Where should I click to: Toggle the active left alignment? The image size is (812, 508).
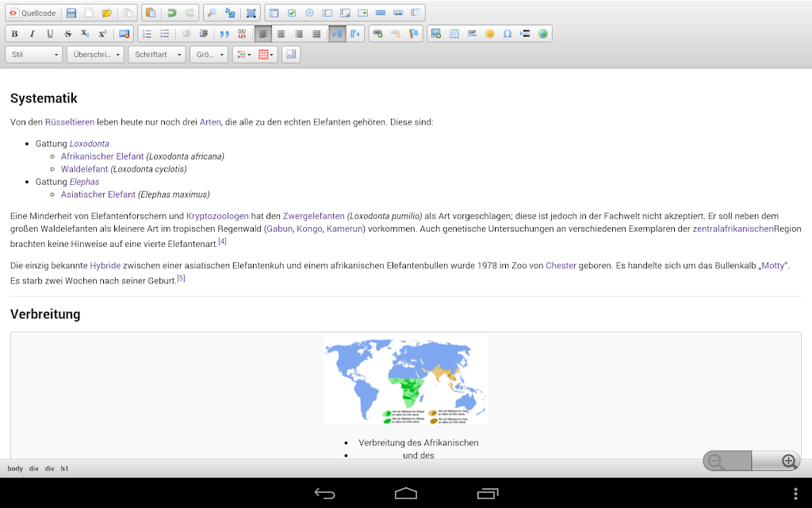(263, 33)
